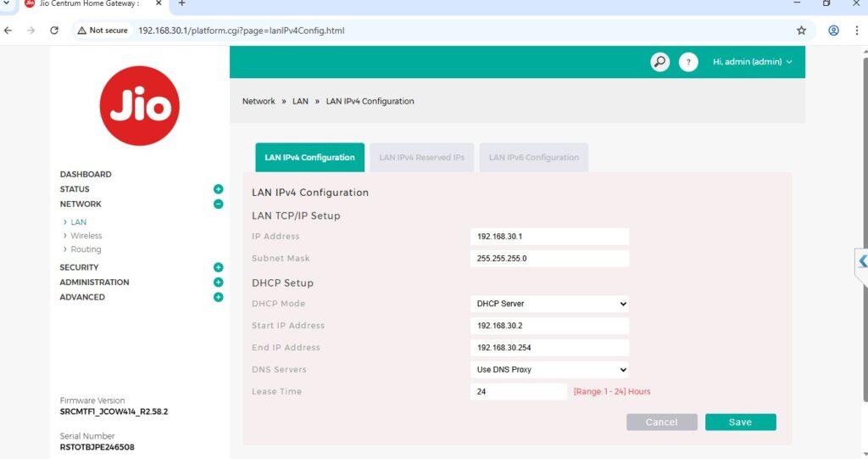Click the Not secure warning indicator
This screenshot has height=459, width=868.
(103, 31)
